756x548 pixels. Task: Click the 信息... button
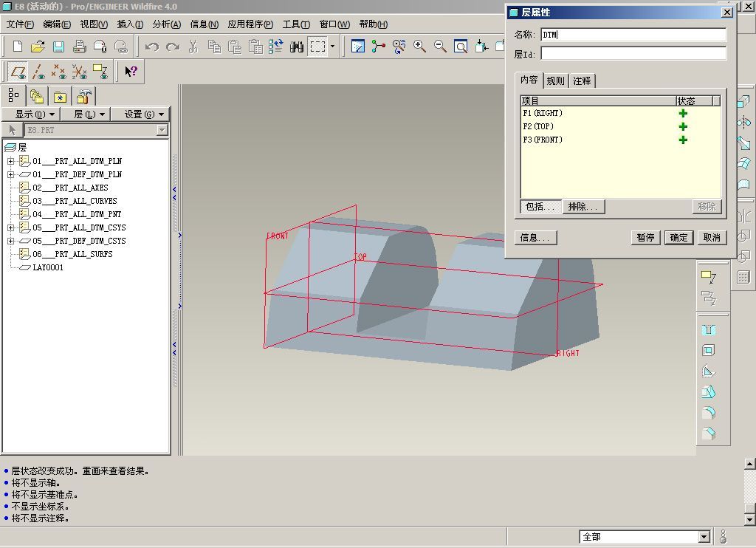[536, 238]
